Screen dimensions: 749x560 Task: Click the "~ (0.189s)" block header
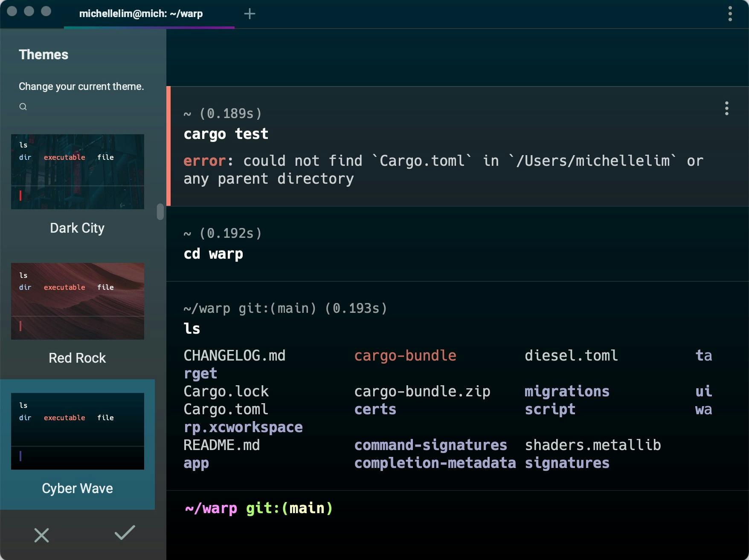(223, 113)
